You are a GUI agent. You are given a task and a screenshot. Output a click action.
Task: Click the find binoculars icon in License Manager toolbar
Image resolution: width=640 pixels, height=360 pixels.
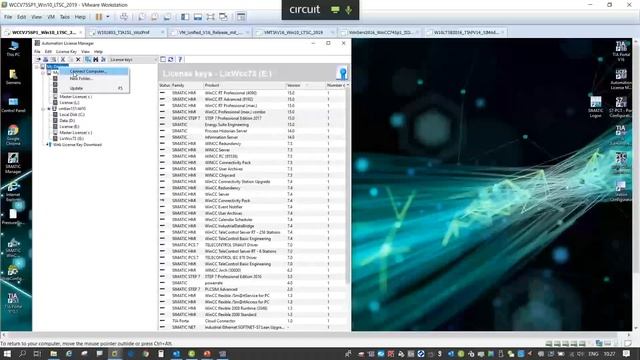point(96,60)
